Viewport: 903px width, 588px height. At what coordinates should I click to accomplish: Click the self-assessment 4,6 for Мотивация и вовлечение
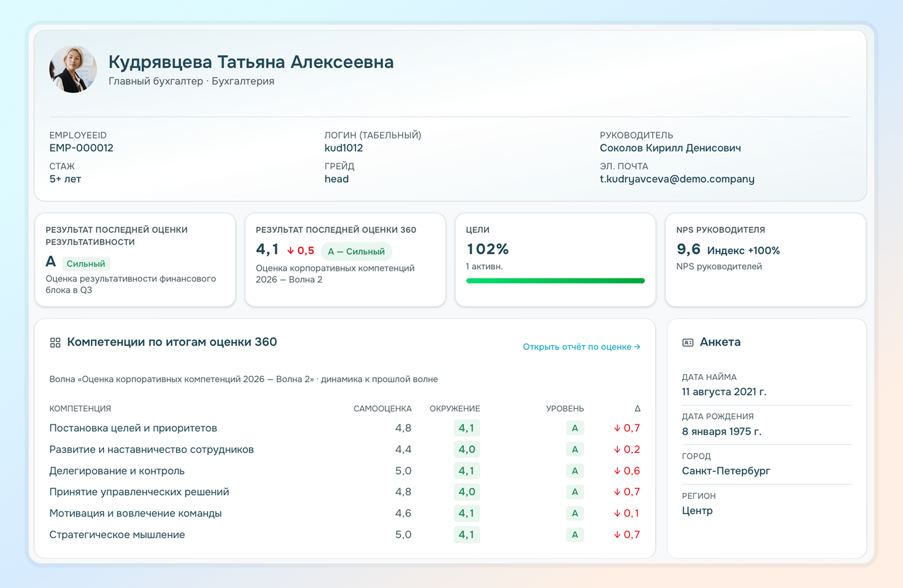point(403,513)
